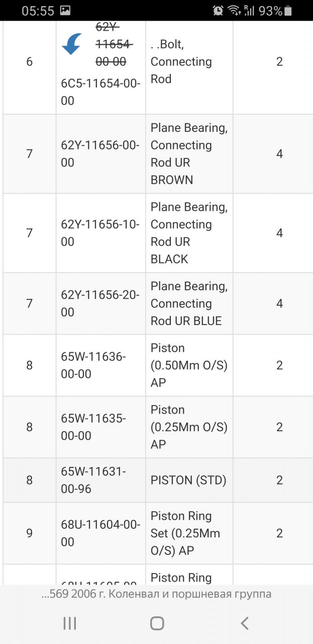Open part number 6C5-11654-00-00
The image size is (313, 644).
(x=100, y=92)
